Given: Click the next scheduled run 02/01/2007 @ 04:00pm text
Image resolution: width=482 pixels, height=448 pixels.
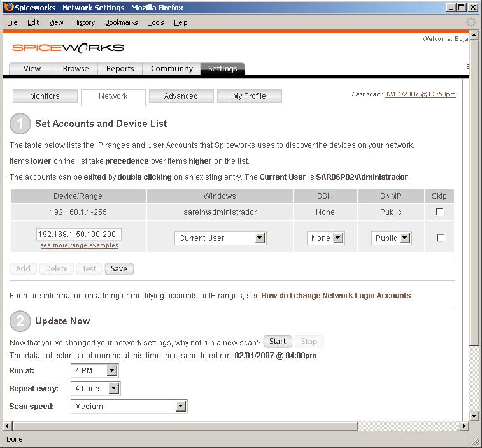Looking at the screenshot, I should coord(276,356).
